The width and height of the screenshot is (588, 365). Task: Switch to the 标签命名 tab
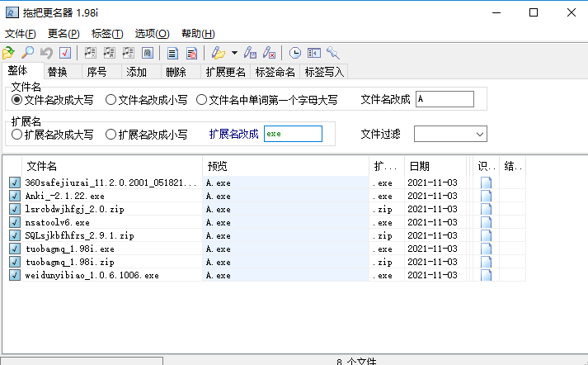[x=275, y=72]
